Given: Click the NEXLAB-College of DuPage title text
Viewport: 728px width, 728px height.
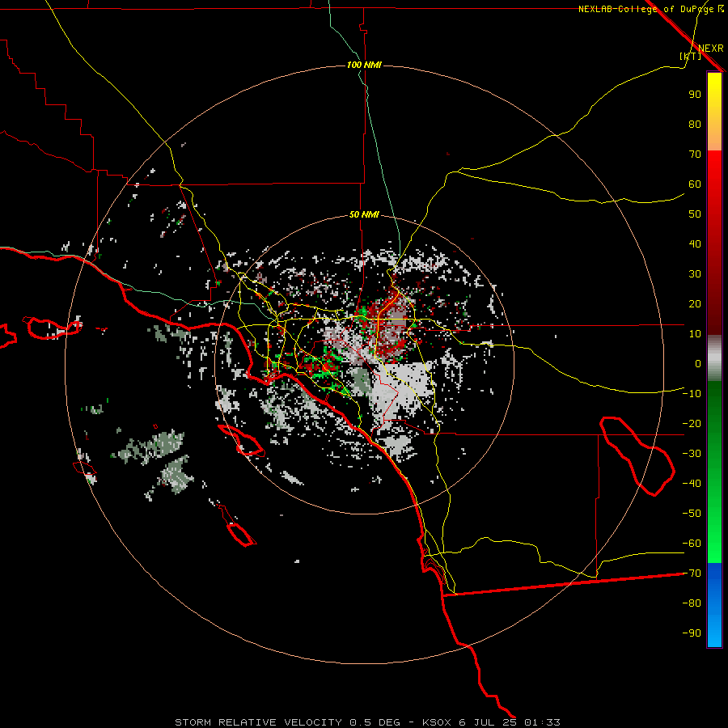Looking at the screenshot, I should pyautogui.click(x=647, y=9).
